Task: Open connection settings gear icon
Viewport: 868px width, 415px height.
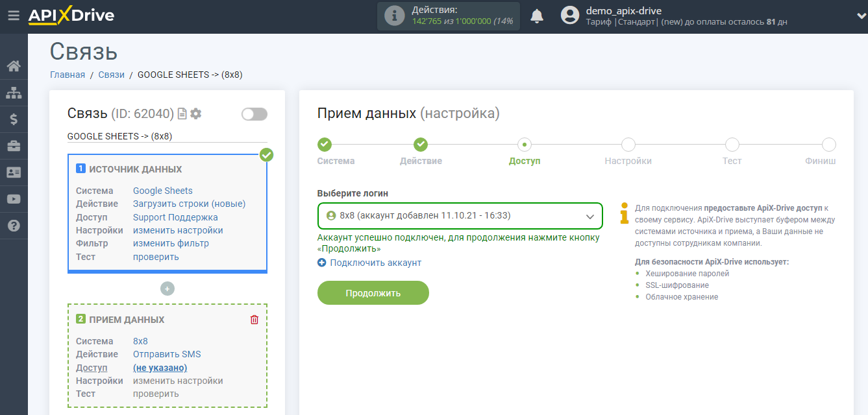Action: (x=195, y=113)
